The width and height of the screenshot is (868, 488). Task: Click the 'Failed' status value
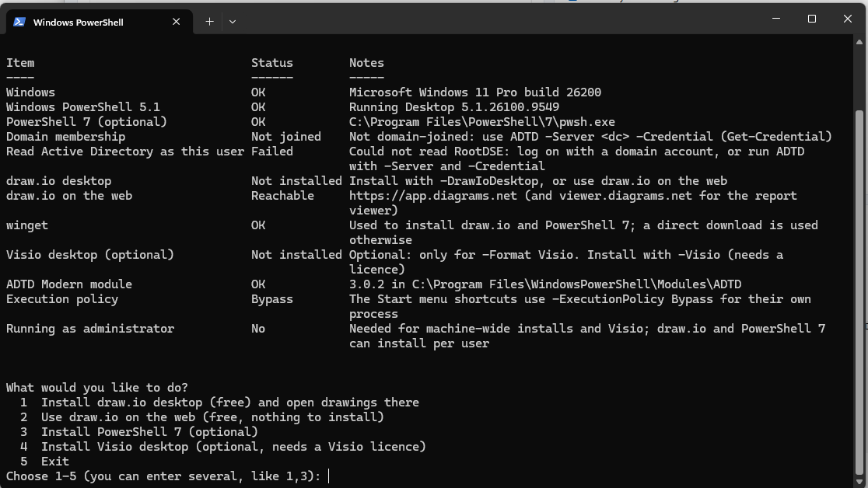(271, 152)
